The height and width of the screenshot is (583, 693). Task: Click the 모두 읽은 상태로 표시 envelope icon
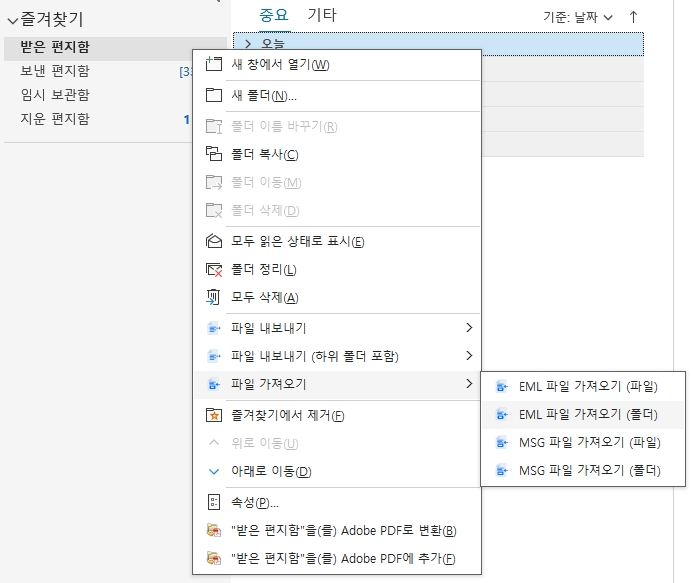tap(213, 241)
